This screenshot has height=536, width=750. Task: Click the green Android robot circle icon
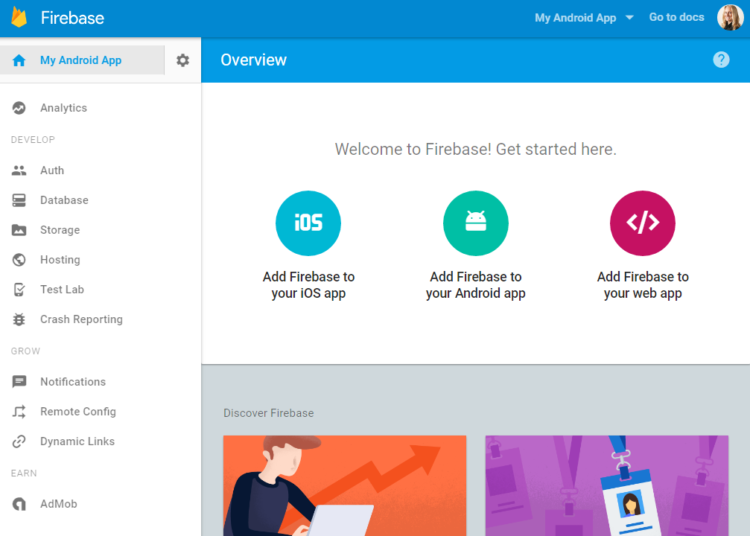475,223
